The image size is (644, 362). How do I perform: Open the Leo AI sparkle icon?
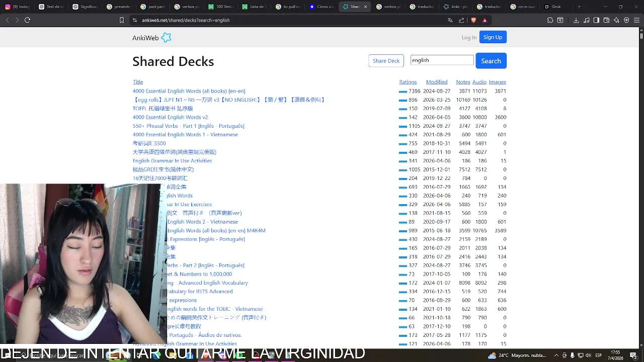click(616, 20)
